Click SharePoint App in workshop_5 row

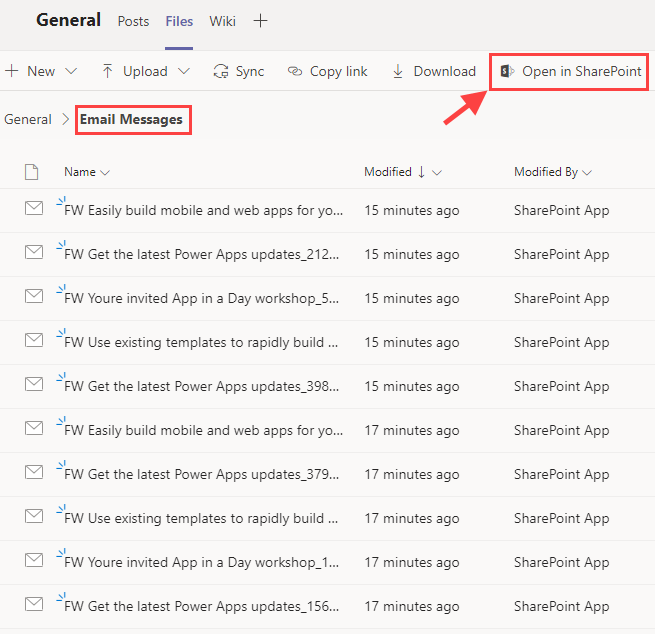point(561,299)
